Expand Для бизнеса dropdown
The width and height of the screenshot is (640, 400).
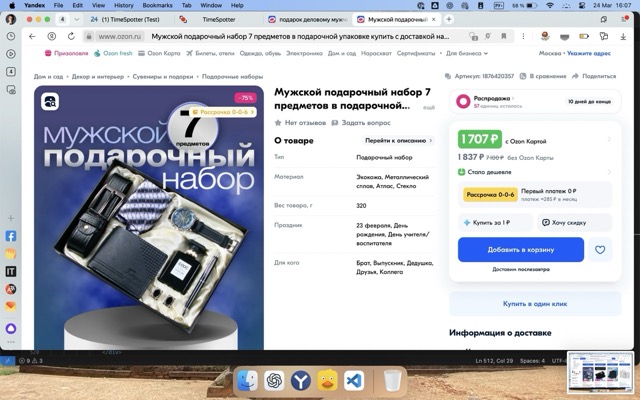tap(467, 53)
